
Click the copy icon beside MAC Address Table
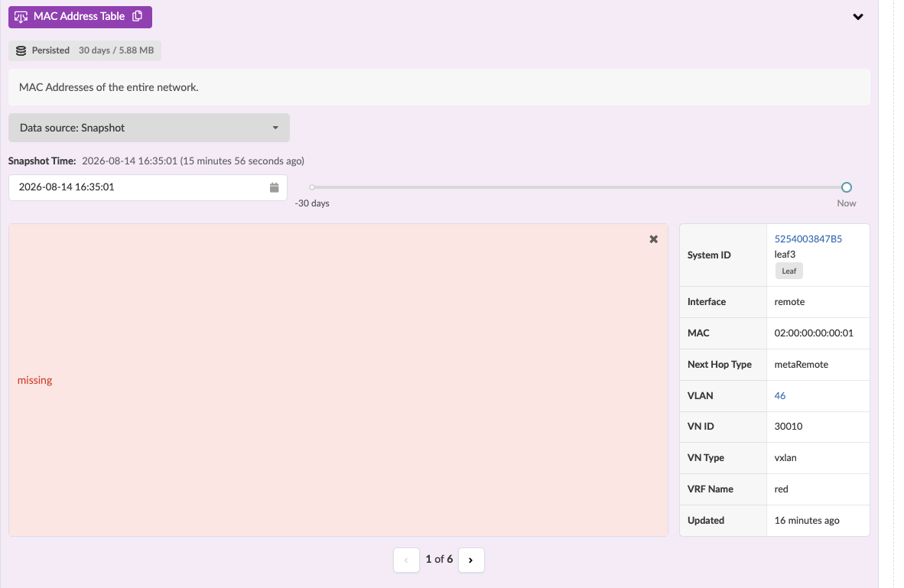click(x=137, y=16)
